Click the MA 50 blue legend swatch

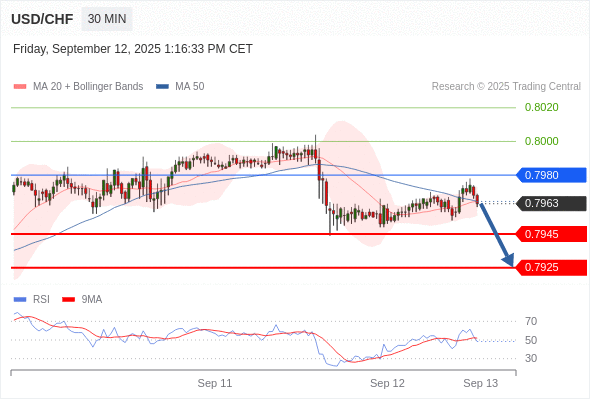(162, 87)
